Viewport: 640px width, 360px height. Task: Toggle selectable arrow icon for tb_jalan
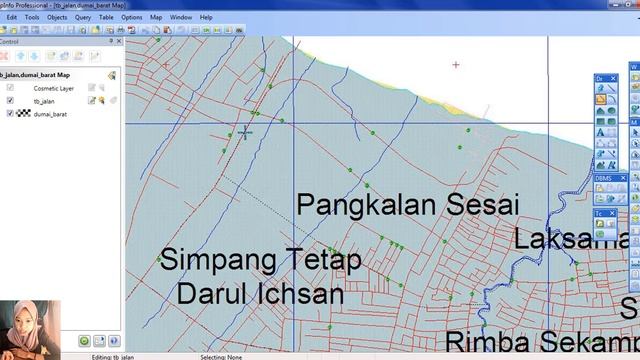(101, 100)
